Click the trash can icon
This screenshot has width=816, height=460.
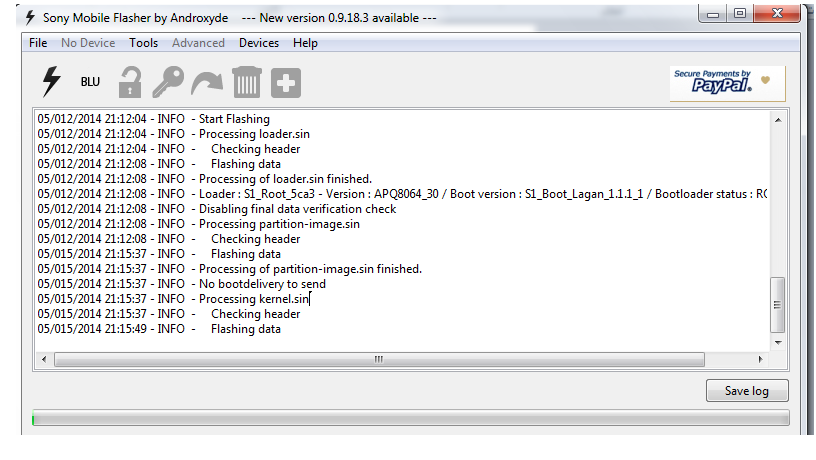pyautogui.click(x=247, y=82)
